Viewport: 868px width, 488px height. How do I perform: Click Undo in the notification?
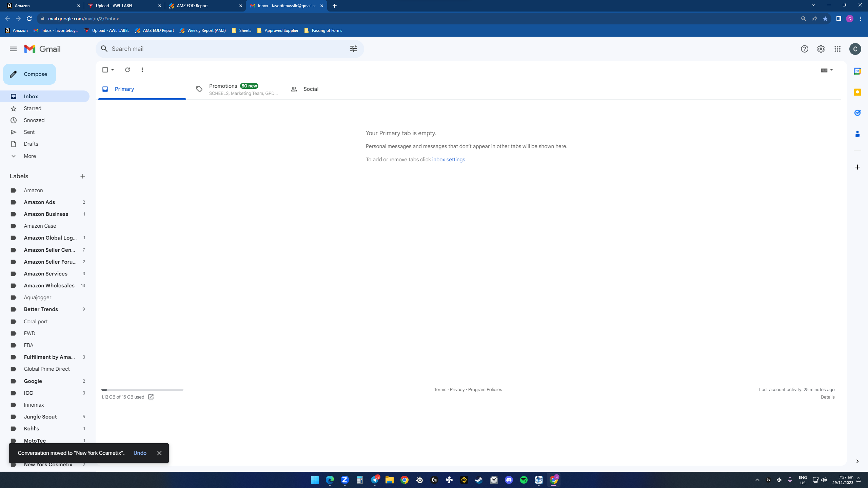[140, 453]
